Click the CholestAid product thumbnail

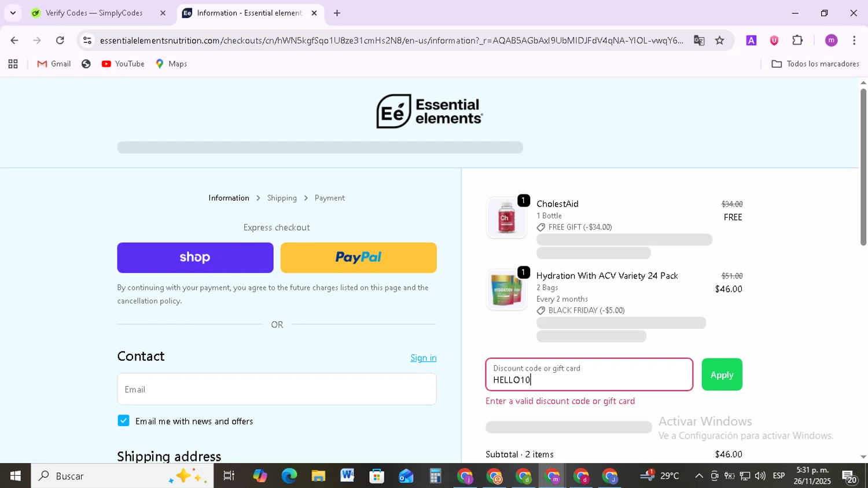[506, 218]
